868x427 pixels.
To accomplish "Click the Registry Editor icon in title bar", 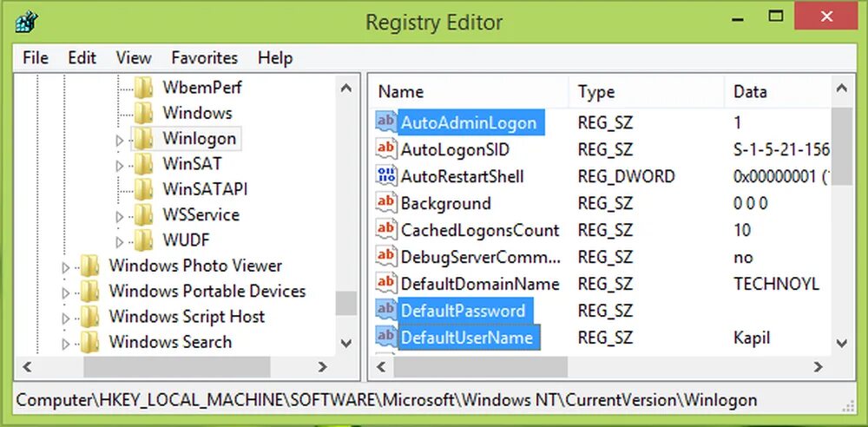I will [26, 22].
